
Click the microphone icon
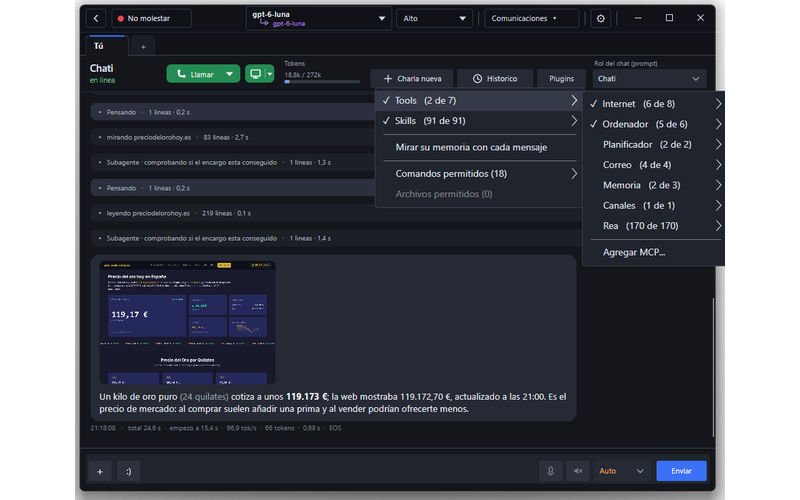point(551,471)
